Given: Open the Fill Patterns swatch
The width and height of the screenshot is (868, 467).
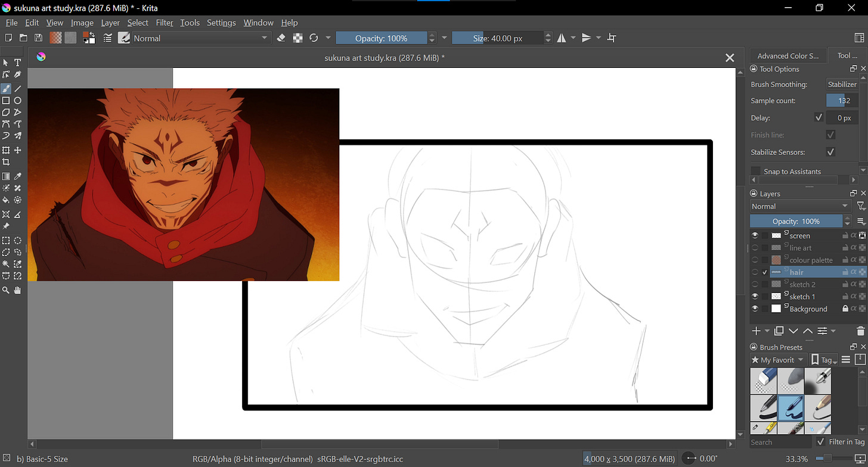Looking at the screenshot, I should pos(70,38).
